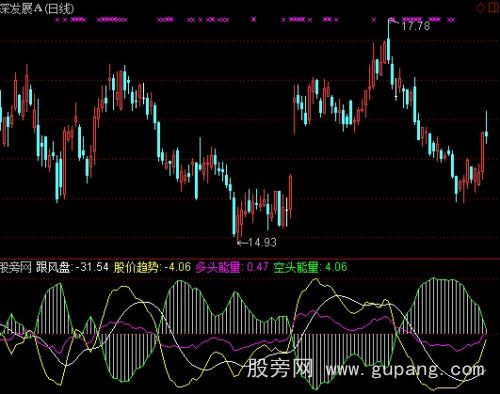The image size is (500, 394).
Task: Click the square panel icon at top right
Action: [493, 7]
